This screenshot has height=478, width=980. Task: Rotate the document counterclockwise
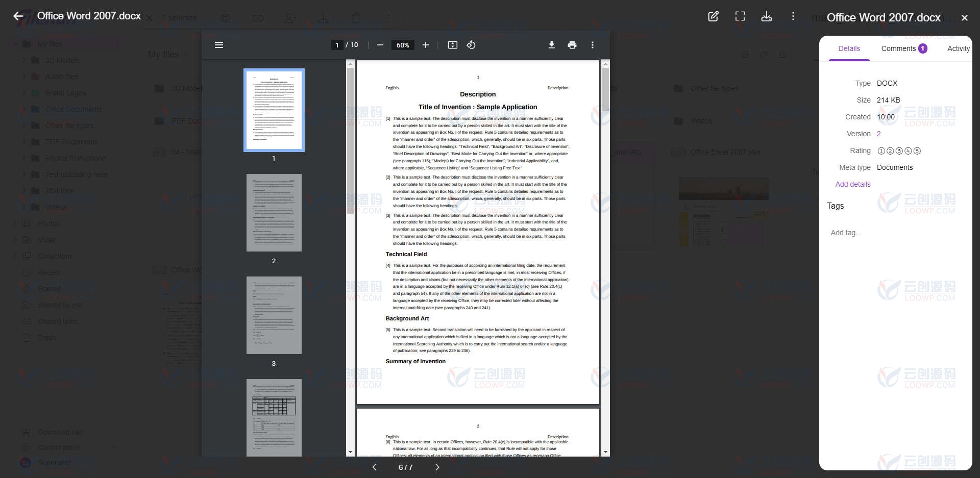point(471,45)
